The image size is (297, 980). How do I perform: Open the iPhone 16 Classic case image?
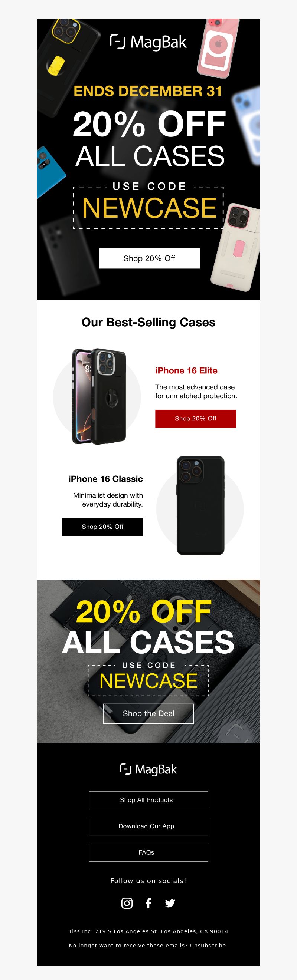pos(200,505)
